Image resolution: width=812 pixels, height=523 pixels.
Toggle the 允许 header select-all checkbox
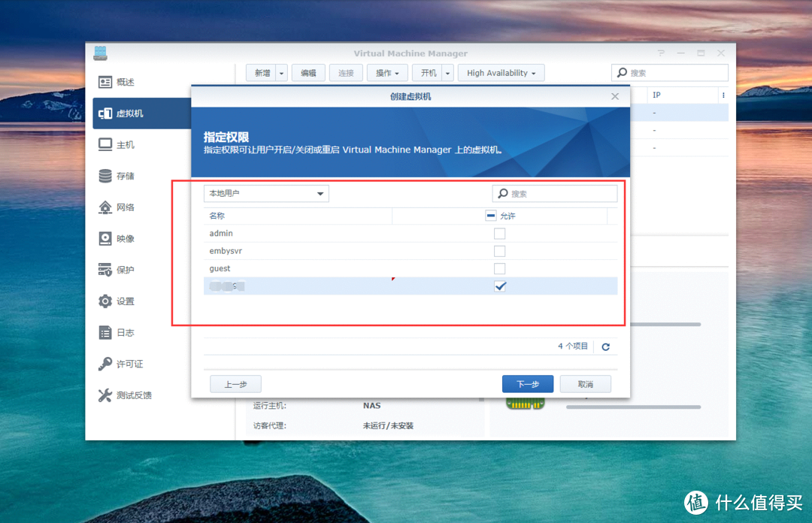click(x=491, y=216)
